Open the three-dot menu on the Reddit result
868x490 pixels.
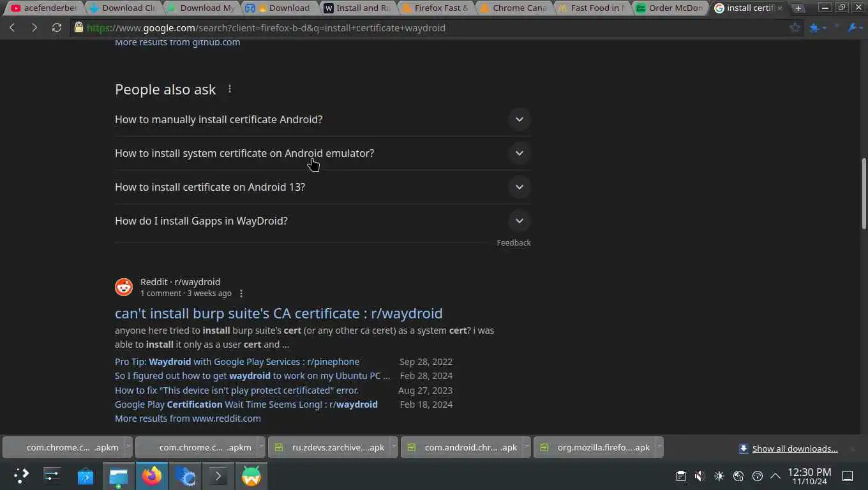pos(241,293)
